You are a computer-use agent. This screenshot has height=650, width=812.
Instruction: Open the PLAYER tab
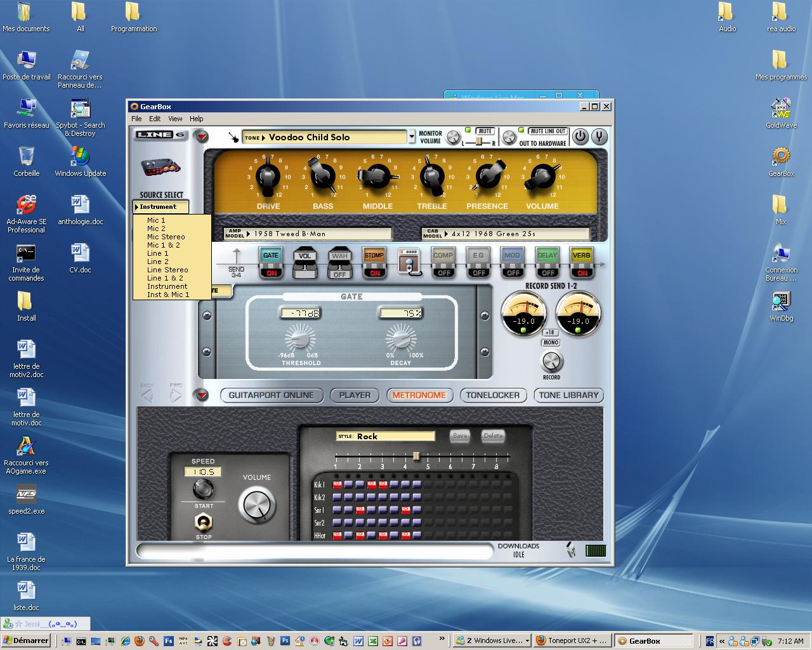pyautogui.click(x=355, y=395)
